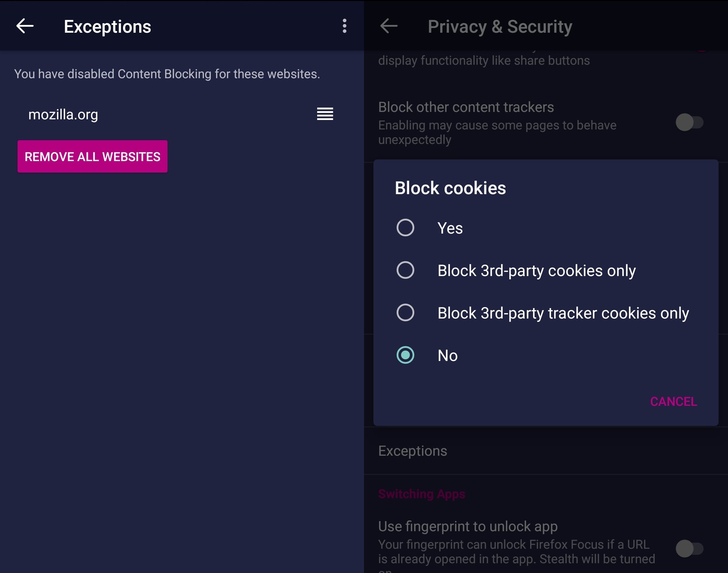Click the Block cookies dialog title

(450, 188)
